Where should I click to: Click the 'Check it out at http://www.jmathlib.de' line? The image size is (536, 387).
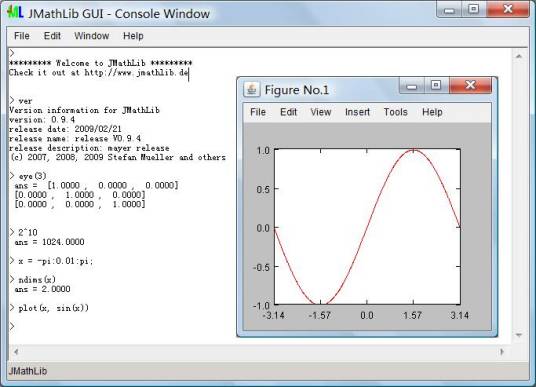click(98, 72)
